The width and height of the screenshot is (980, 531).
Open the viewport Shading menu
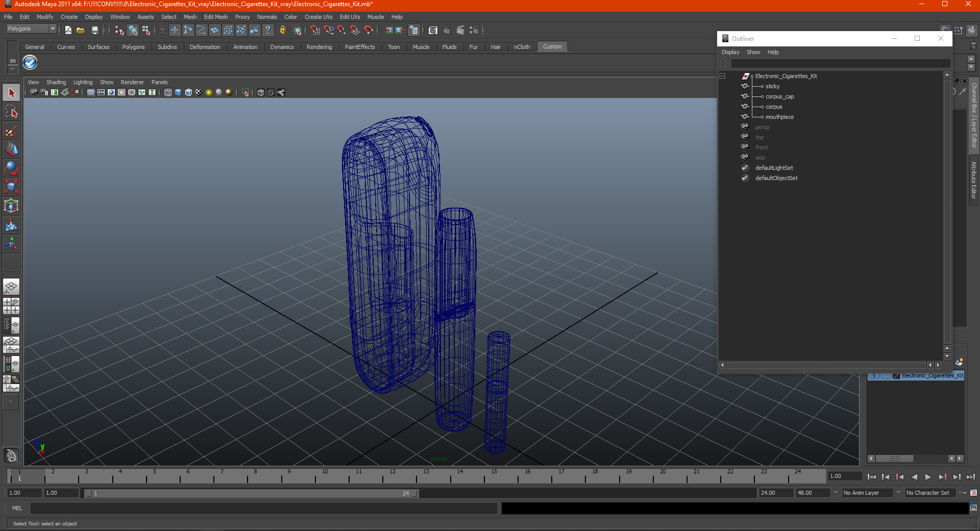pyautogui.click(x=56, y=82)
